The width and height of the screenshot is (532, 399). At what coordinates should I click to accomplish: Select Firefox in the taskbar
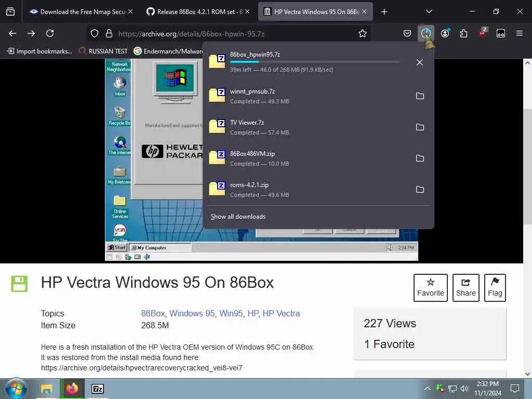coord(72,389)
